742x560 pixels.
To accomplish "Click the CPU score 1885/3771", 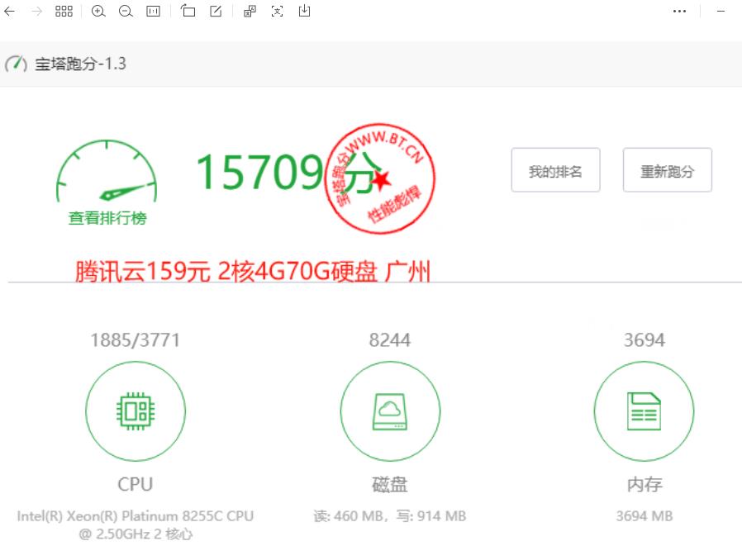I will click(136, 340).
